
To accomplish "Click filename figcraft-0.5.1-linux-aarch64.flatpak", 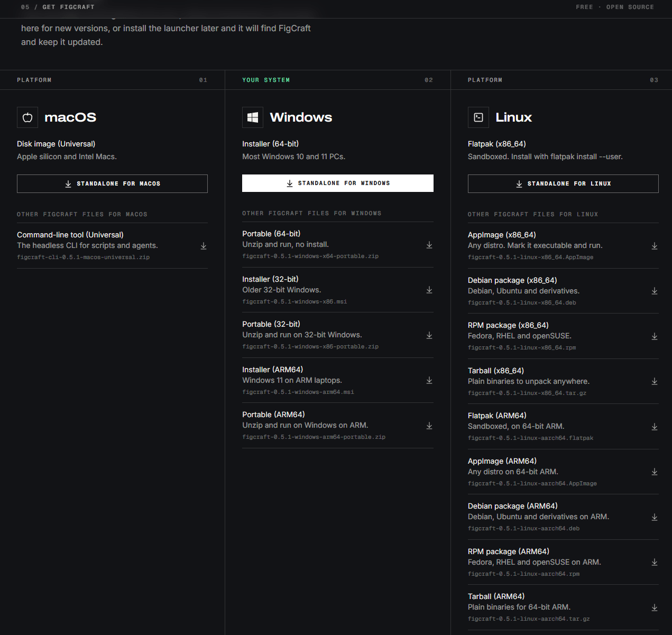I will tap(530, 438).
